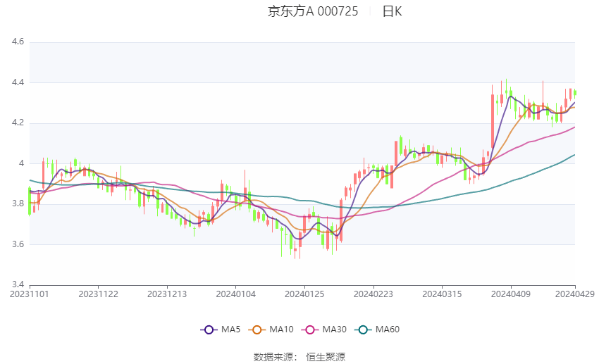Click the 4.4 price axis label
This screenshot has height=364, width=599.
[18, 82]
